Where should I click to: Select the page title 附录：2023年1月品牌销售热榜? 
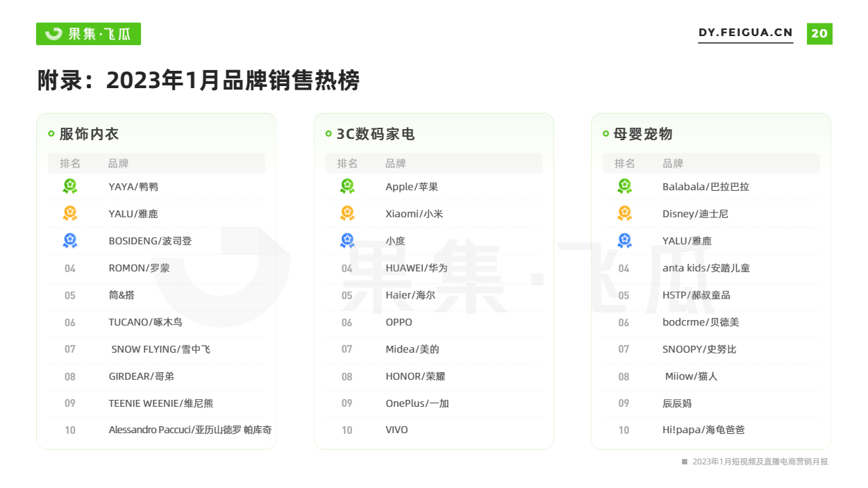[199, 81]
